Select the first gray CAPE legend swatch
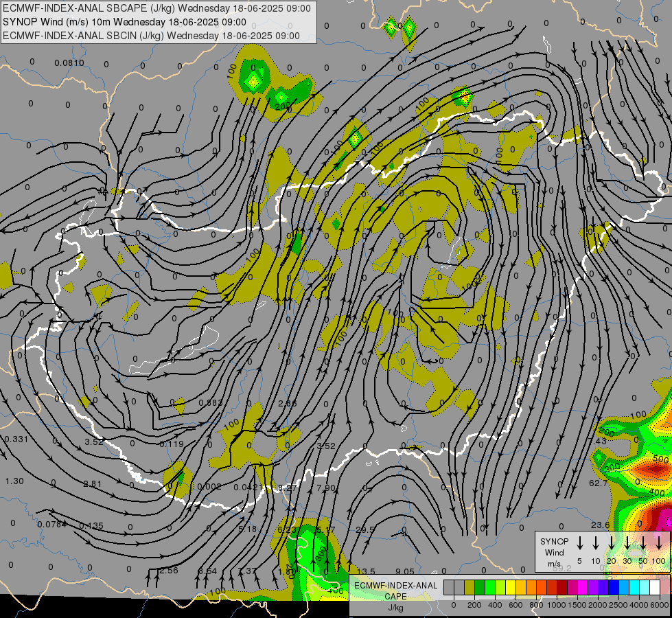This screenshot has height=618, width=672. click(x=449, y=588)
